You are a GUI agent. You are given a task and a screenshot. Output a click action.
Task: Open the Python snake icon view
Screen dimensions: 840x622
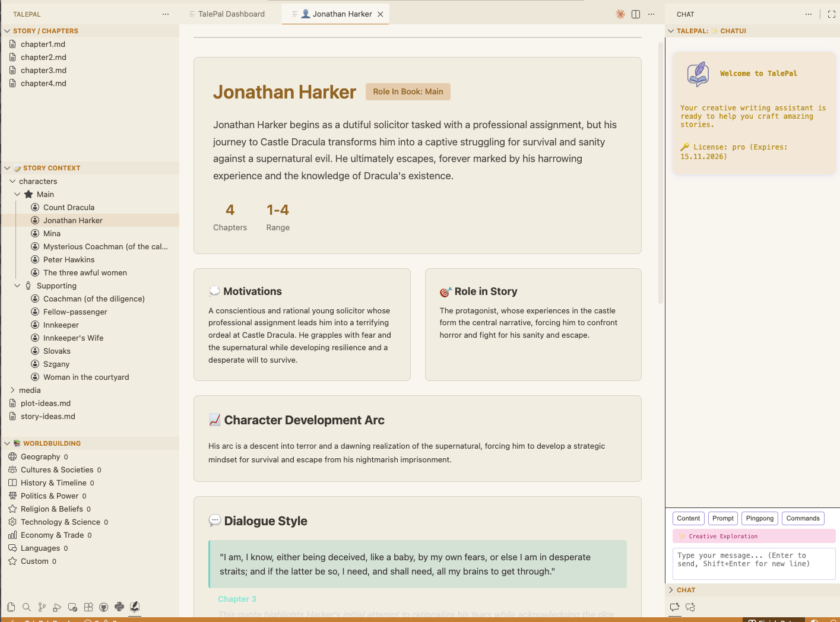(x=119, y=607)
